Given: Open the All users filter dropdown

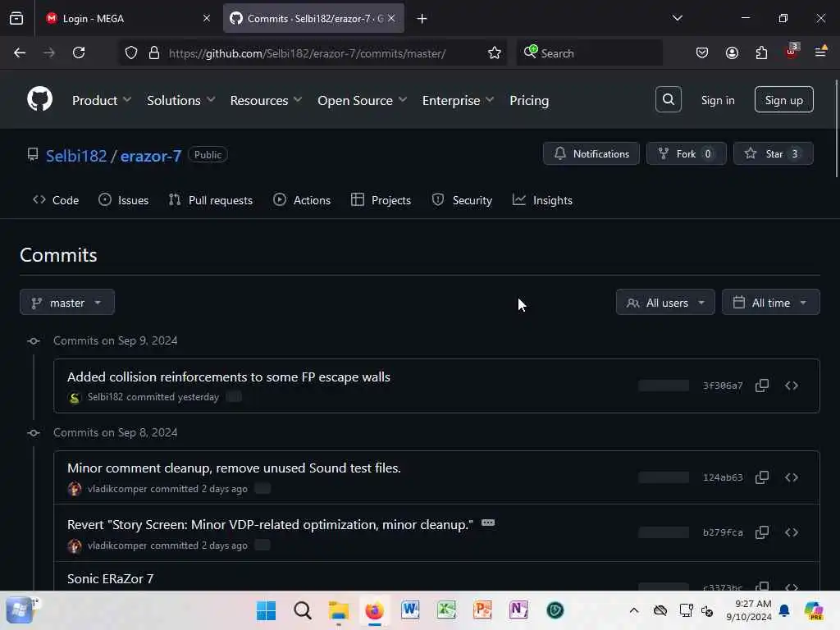Looking at the screenshot, I should (664, 302).
